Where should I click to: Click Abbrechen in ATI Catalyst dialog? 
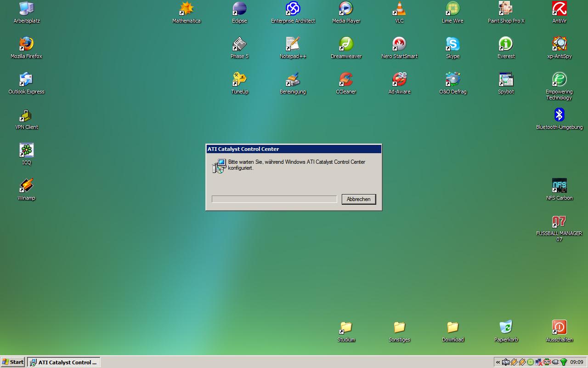click(x=359, y=199)
